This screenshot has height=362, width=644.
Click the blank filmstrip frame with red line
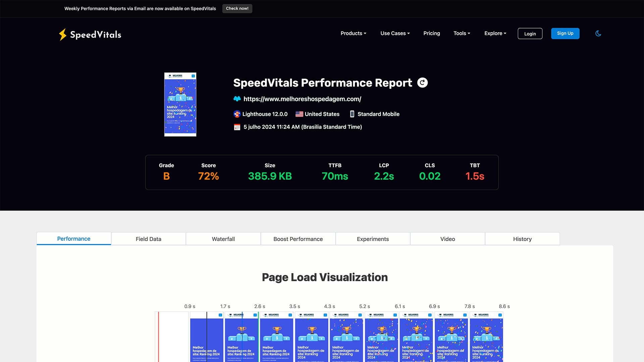coord(172,337)
